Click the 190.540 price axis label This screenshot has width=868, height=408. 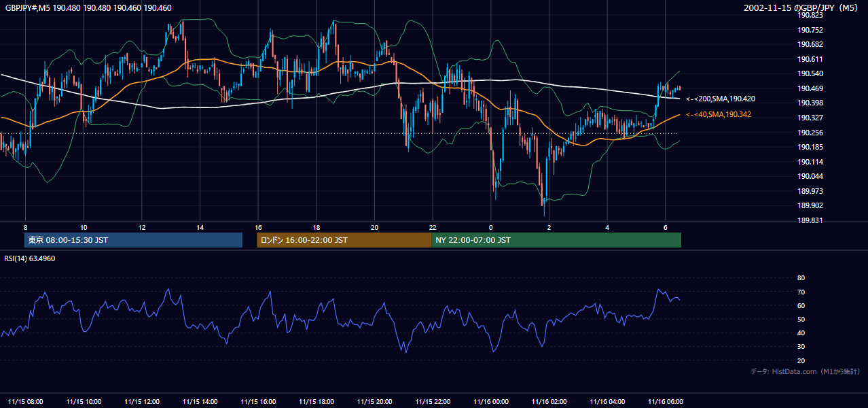pos(810,73)
